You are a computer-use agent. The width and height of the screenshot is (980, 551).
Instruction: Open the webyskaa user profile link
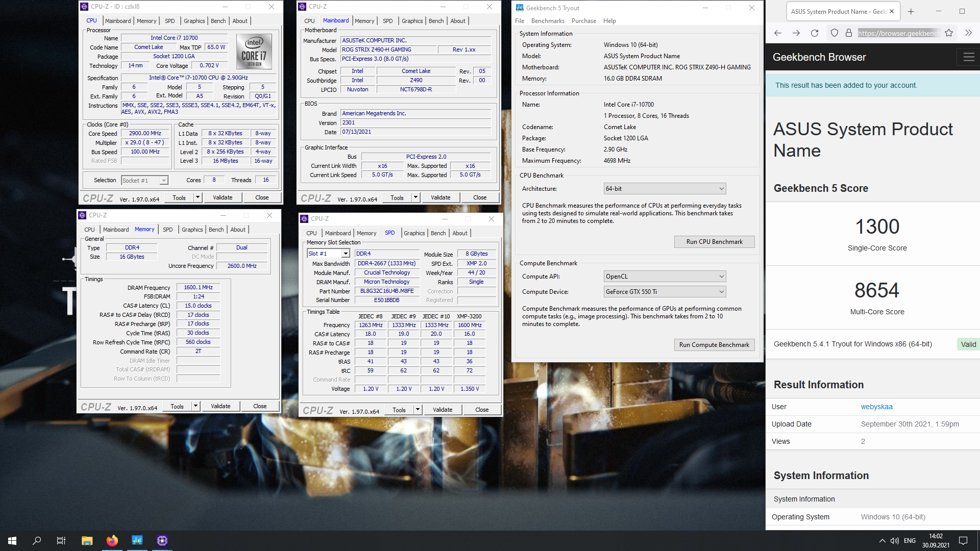pos(876,407)
